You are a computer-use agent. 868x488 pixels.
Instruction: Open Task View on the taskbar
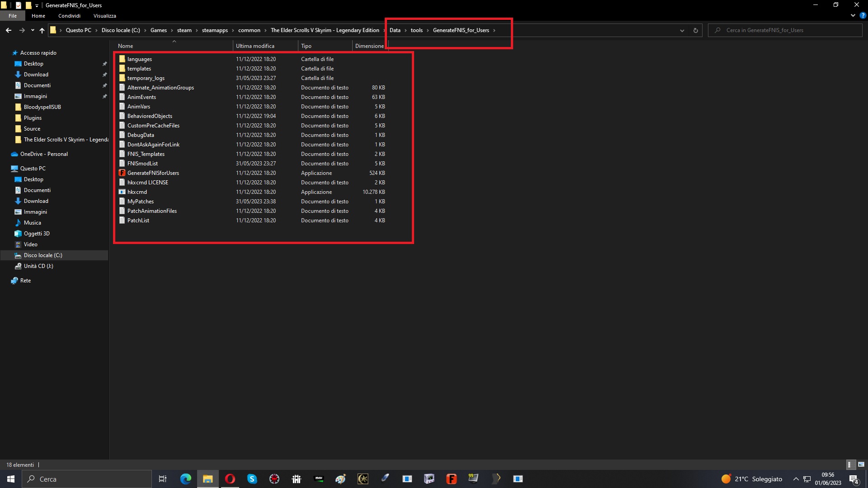163,479
